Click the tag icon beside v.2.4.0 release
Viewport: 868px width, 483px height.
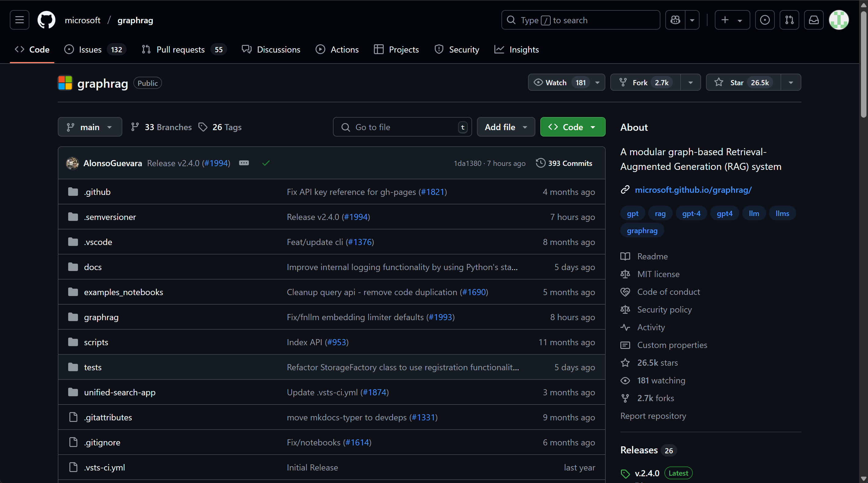click(x=625, y=474)
